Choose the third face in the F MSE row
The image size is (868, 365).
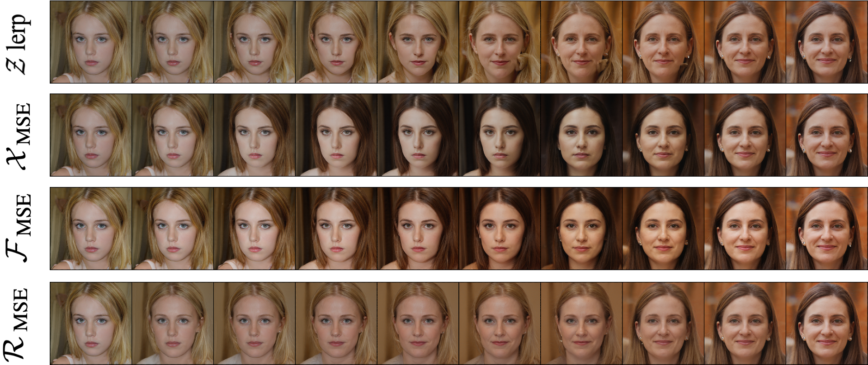pos(255,229)
